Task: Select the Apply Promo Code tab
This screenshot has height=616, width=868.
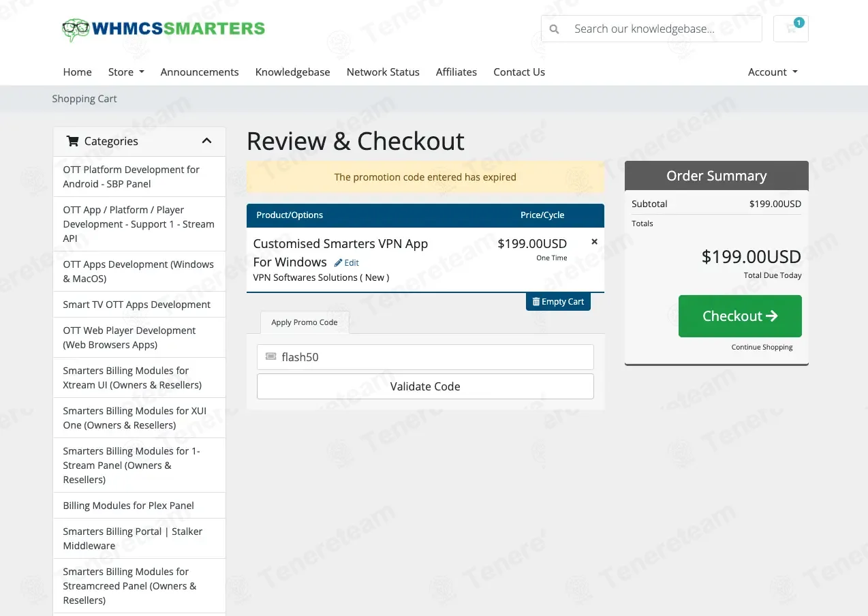Action: click(x=305, y=322)
